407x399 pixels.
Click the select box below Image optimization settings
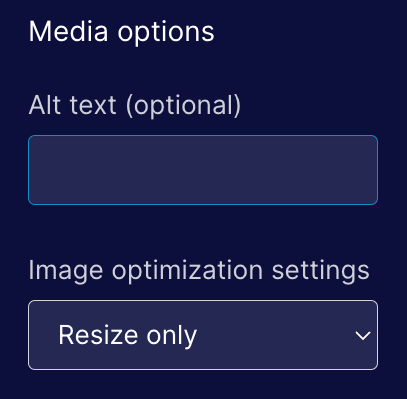pyautogui.click(x=203, y=335)
